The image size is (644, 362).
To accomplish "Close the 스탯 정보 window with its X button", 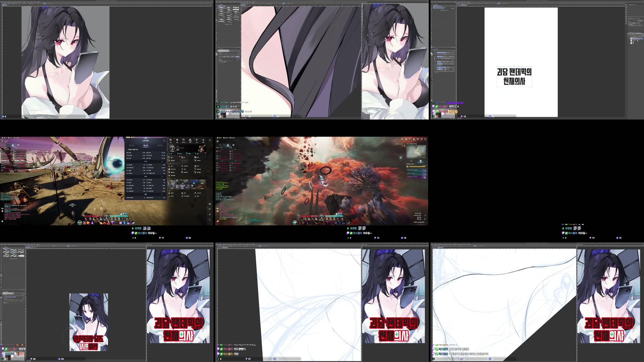I will click(164, 140).
